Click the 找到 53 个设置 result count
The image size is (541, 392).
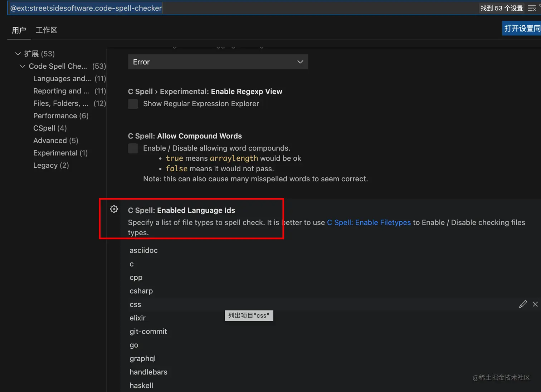(502, 8)
